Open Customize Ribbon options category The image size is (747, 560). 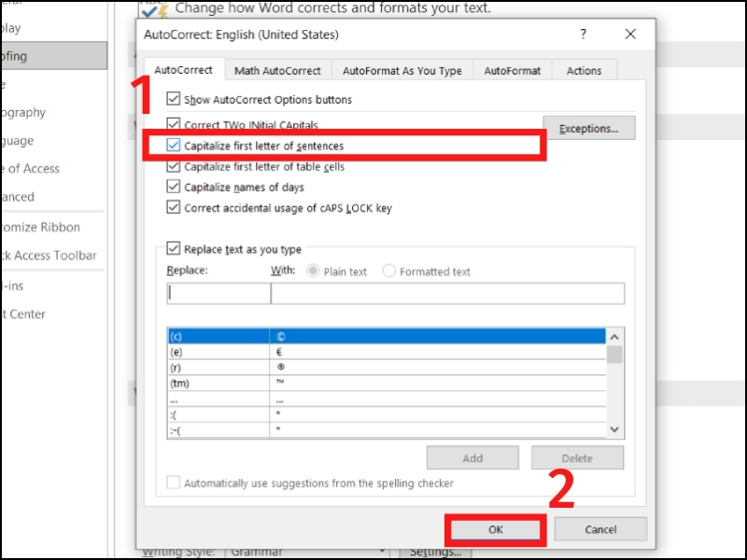(40, 227)
